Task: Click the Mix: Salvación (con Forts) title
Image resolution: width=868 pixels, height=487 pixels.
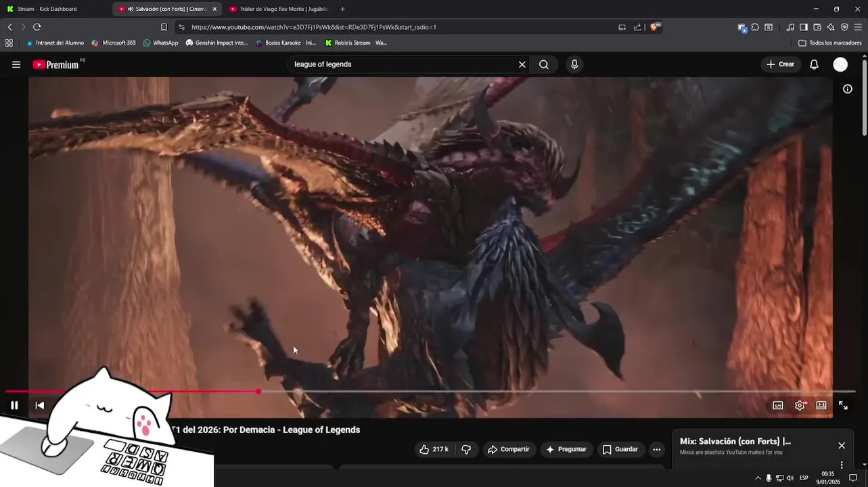Action: [x=735, y=441]
